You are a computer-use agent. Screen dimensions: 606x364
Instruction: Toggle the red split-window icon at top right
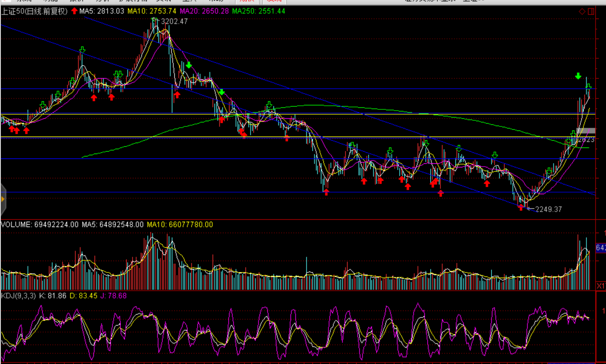(x=591, y=11)
